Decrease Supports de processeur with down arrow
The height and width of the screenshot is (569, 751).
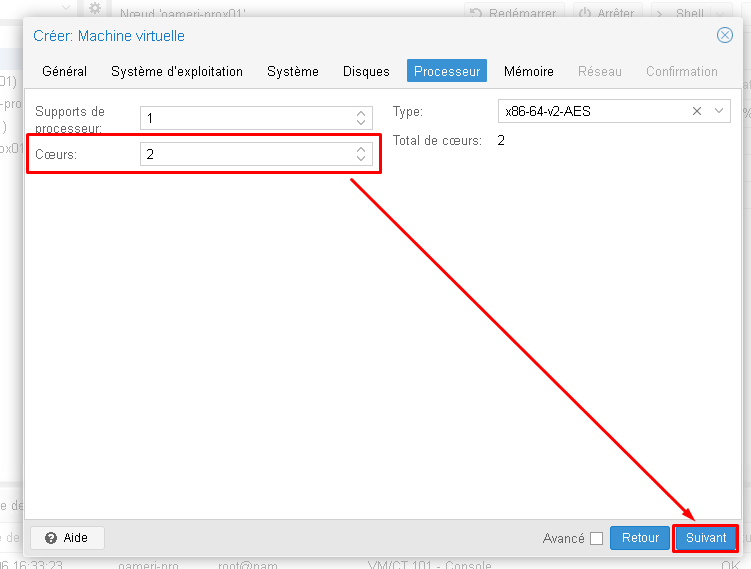point(361,123)
